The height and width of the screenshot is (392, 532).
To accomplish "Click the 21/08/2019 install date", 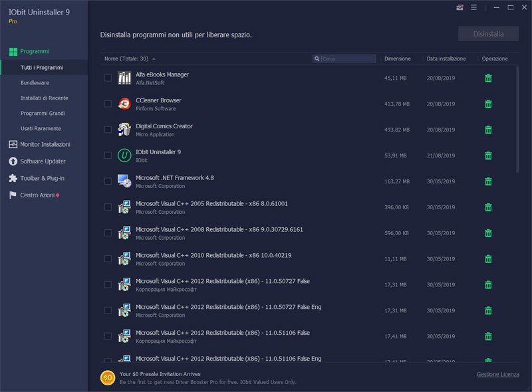I will [441, 155].
